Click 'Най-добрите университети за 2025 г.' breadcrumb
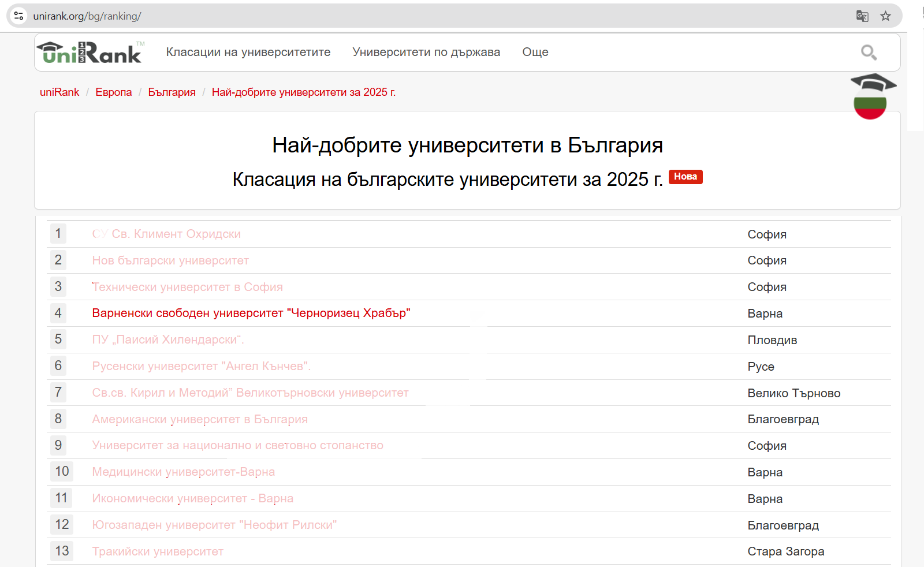This screenshot has height=567, width=924. point(304,92)
